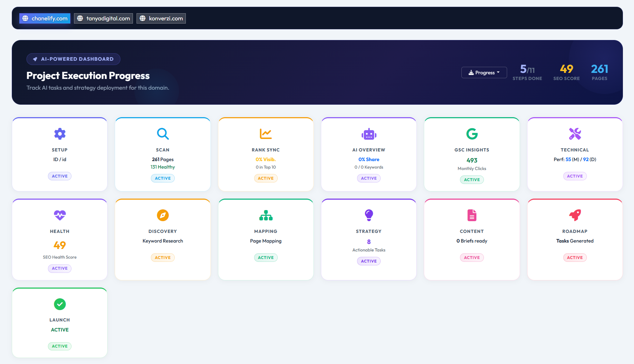Switch to the konverzi.com domain tab
The height and width of the screenshot is (364, 634).
tap(161, 18)
